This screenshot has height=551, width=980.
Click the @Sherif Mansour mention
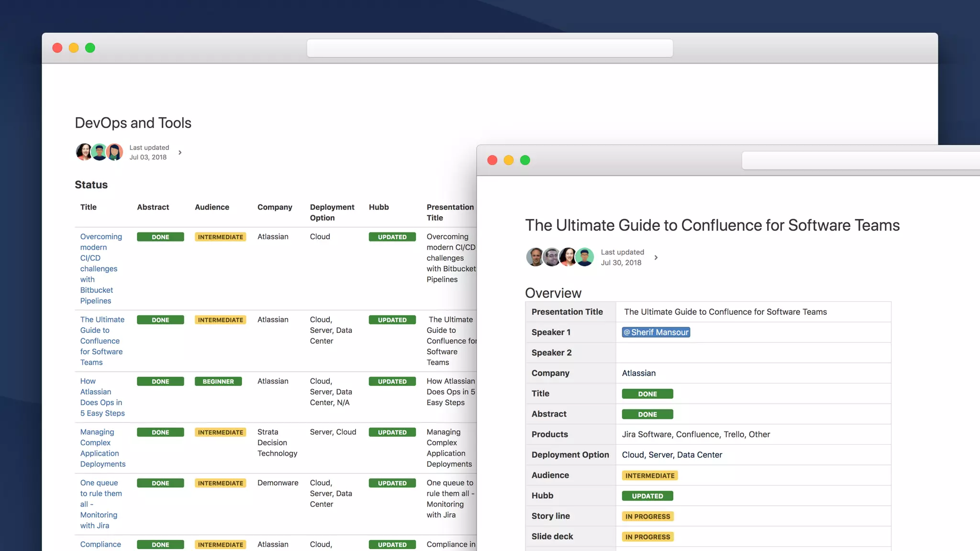click(x=656, y=332)
